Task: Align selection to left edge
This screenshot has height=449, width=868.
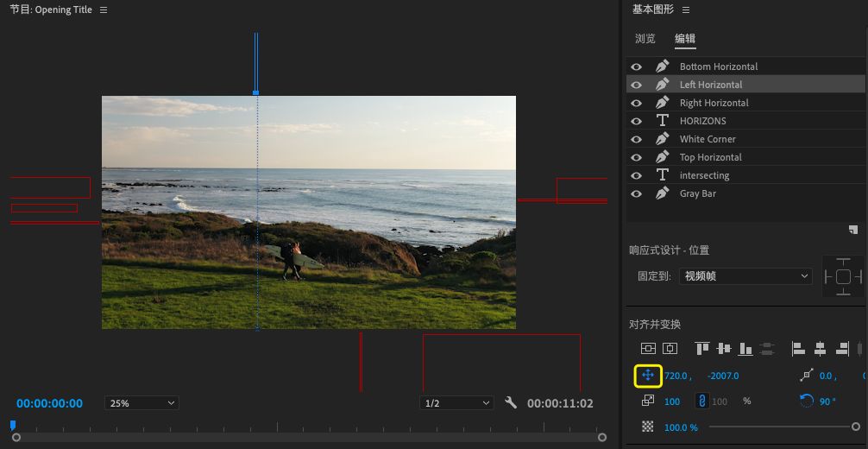Action: pyautogui.click(x=798, y=349)
